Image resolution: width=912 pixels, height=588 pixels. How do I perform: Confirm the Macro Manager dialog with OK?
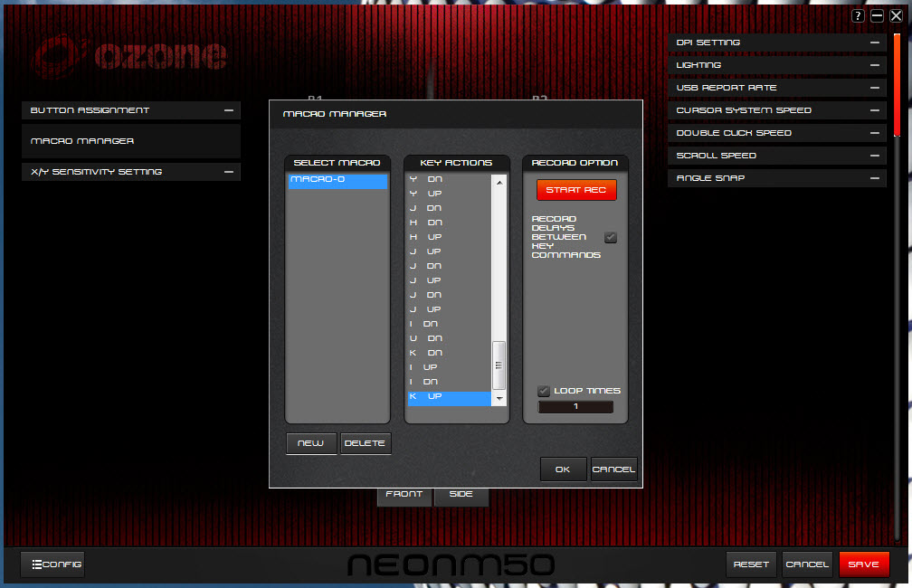click(x=563, y=469)
